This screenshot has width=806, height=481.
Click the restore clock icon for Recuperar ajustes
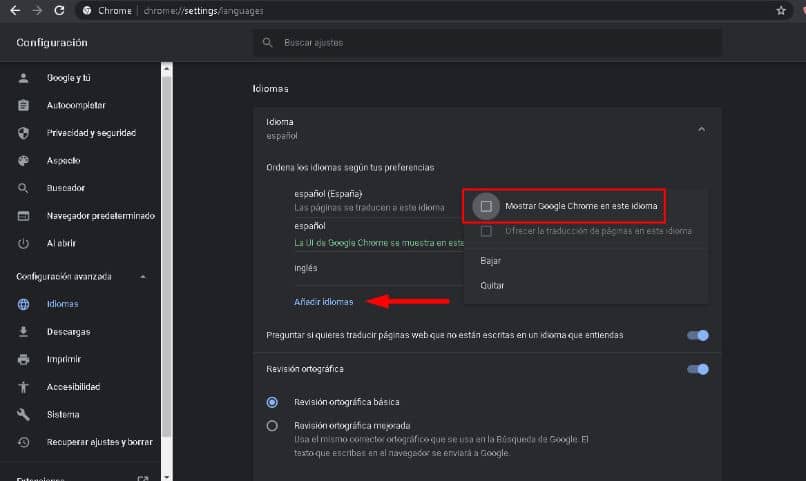23,442
